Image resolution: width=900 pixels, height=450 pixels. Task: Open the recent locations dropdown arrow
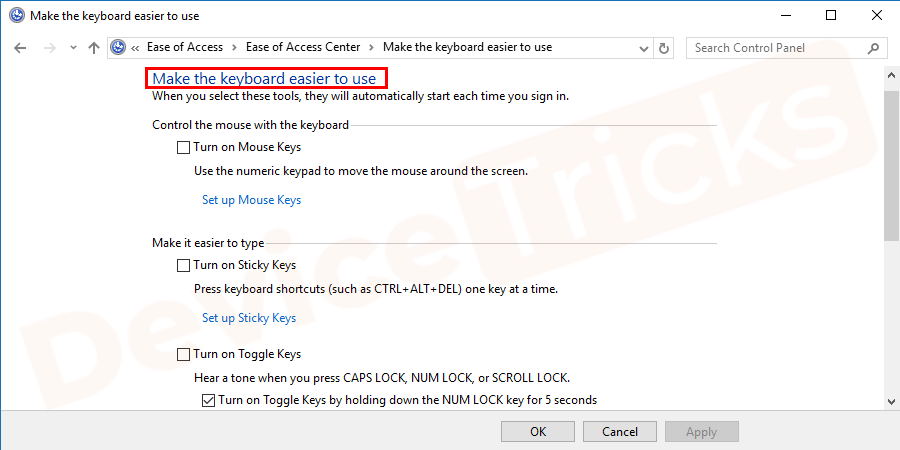point(73,48)
